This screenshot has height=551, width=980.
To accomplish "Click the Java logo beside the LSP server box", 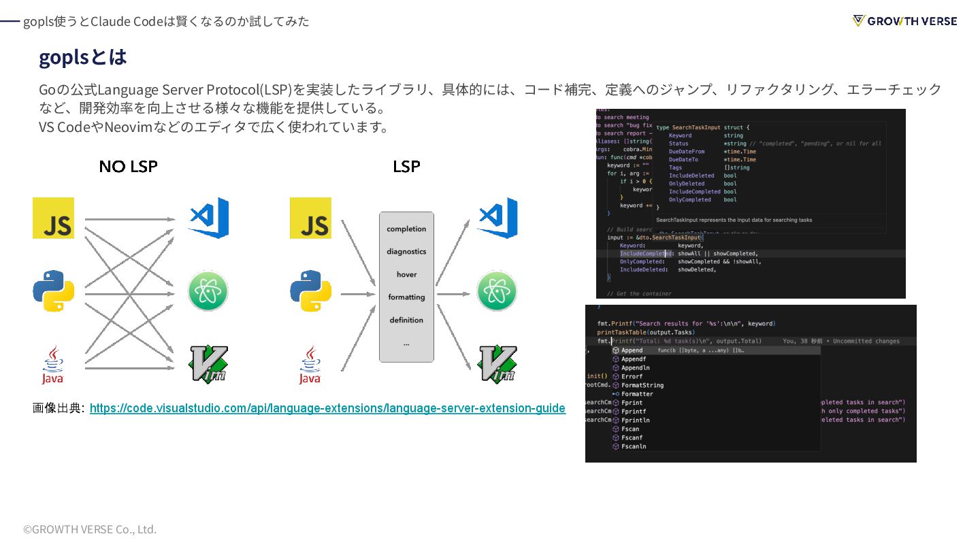I will point(310,365).
